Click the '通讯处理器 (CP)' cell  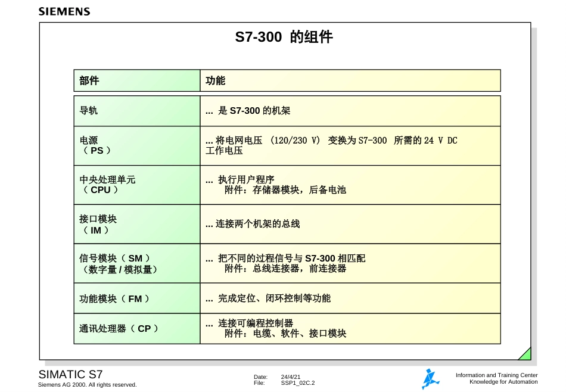(x=137, y=328)
